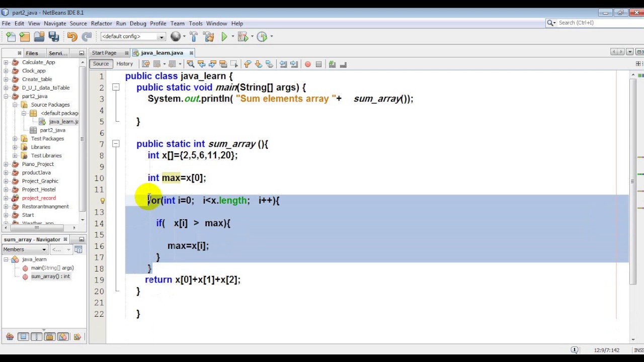Click the Open Project toolbar icon
644x362 pixels.
(x=39, y=36)
